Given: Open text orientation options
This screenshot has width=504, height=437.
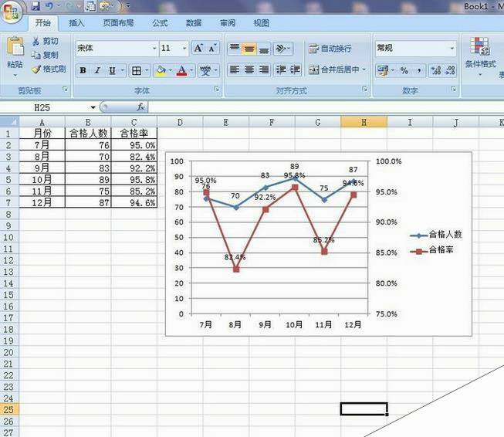Looking at the screenshot, I should (282, 49).
